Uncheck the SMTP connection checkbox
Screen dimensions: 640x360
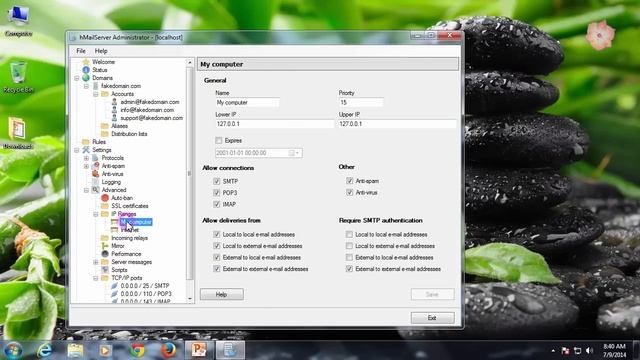coord(217,181)
